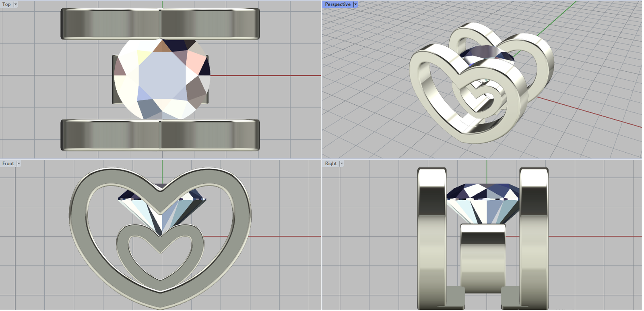Activate the Front viewport title label
Viewport: 644px width, 311px height.
coord(8,164)
